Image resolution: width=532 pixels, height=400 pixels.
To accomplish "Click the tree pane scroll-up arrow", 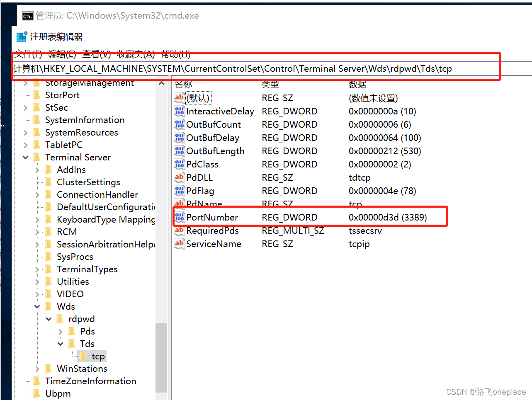I will pyautogui.click(x=161, y=83).
